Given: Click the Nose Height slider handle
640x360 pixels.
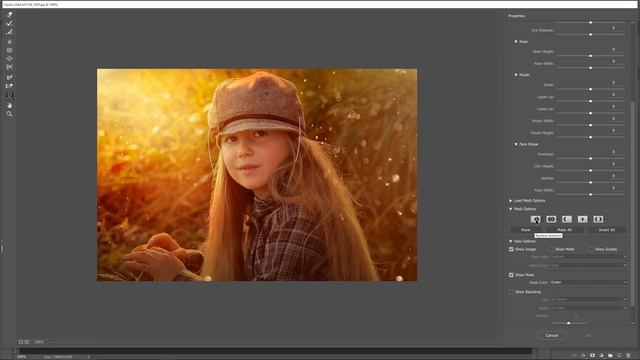Looking at the screenshot, I should (590, 56).
